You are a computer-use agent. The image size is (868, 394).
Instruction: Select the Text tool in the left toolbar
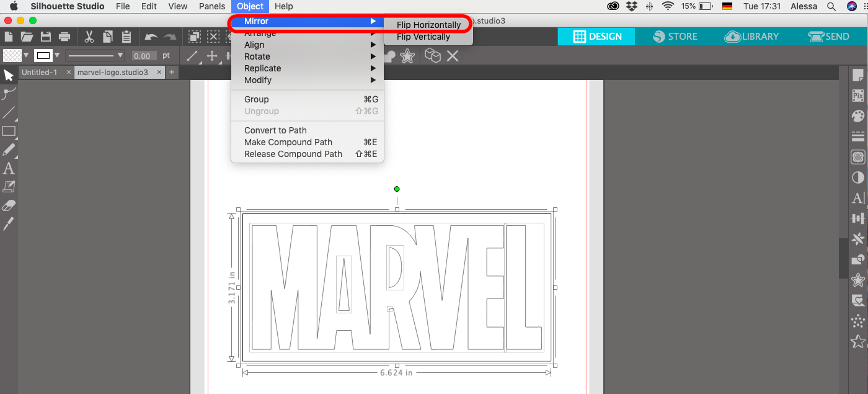pyautogui.click(x=9, y=168)
